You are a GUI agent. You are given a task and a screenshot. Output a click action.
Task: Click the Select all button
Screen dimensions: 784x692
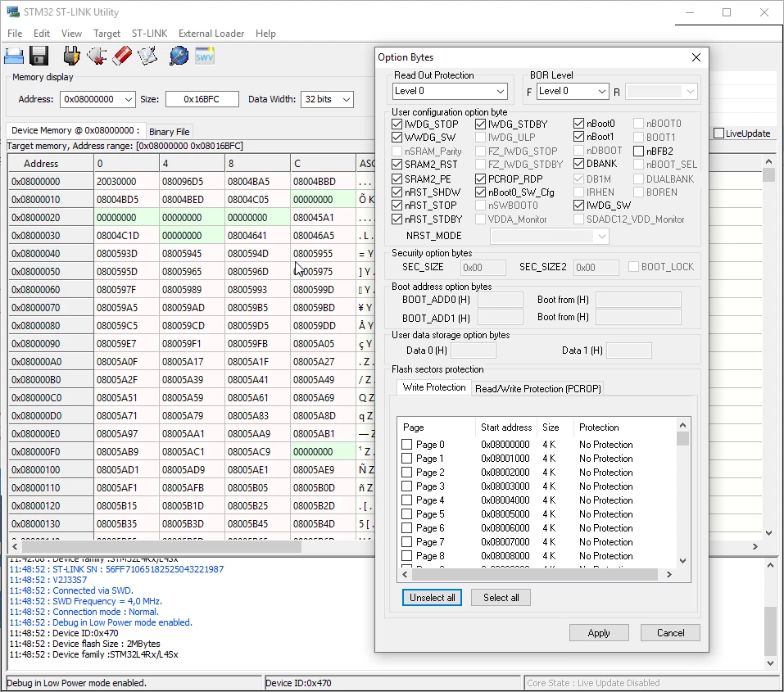coord(501,598)
